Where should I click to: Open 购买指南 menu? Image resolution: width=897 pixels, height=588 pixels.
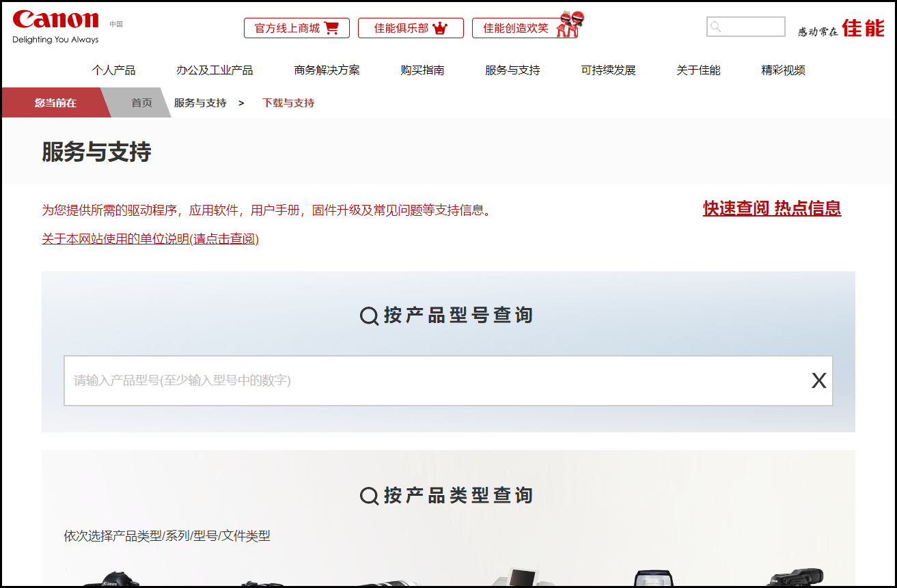[423, 70]
